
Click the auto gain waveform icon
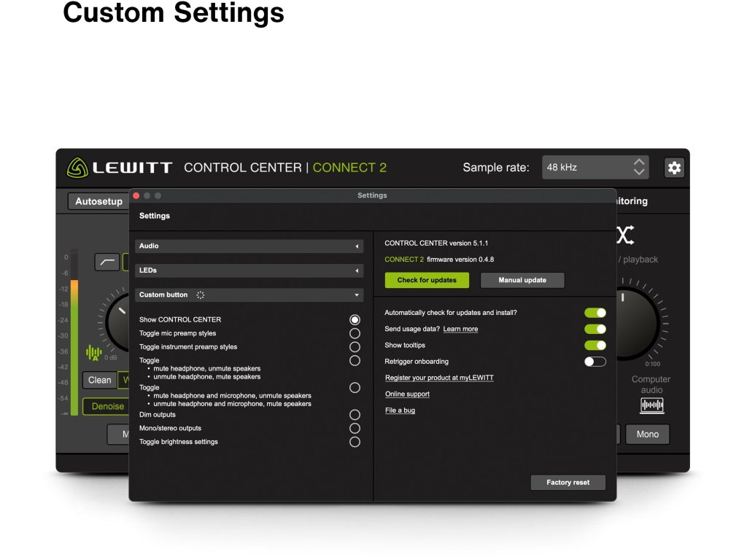[x=94, y=353]
